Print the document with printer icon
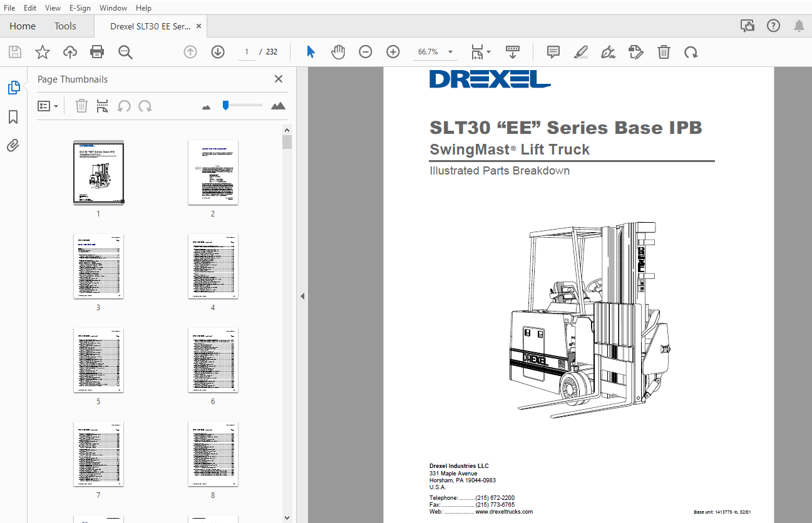Image resolution: width=812 pixels, height=523 pixels. tap(97, 52)
